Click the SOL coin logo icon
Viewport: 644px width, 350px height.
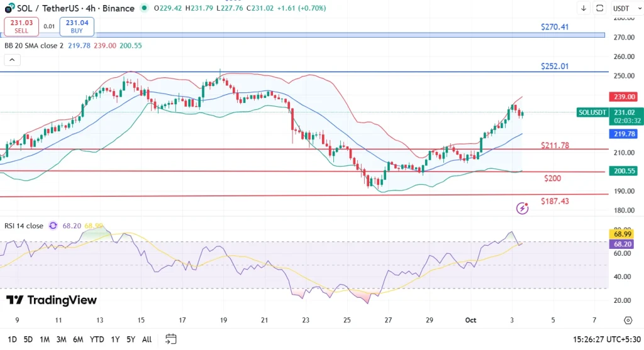pos(9,8)
